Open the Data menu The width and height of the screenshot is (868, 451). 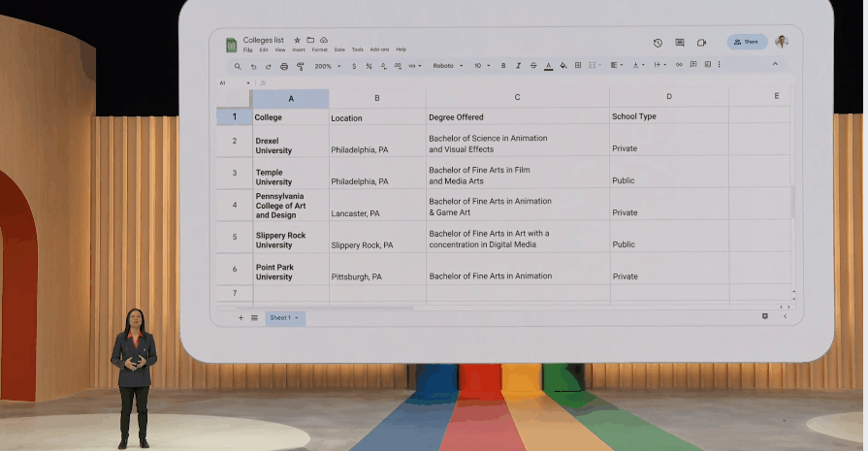(x=339, y=49)
